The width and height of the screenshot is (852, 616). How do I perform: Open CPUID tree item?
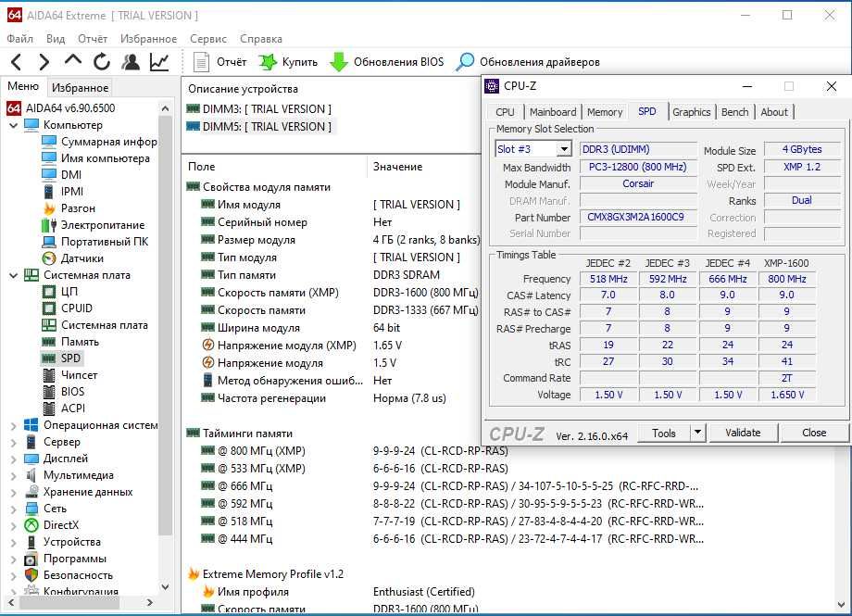coord(68,308)
